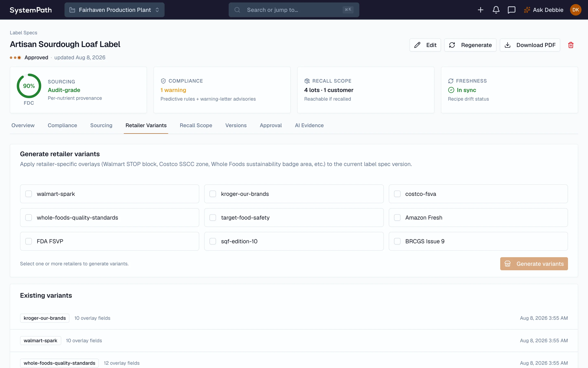The width and height of the screenshot is (588, 368).
Task: Click the 'updated Aug 8, 2026' text
Action: click(x=80, y=57)
